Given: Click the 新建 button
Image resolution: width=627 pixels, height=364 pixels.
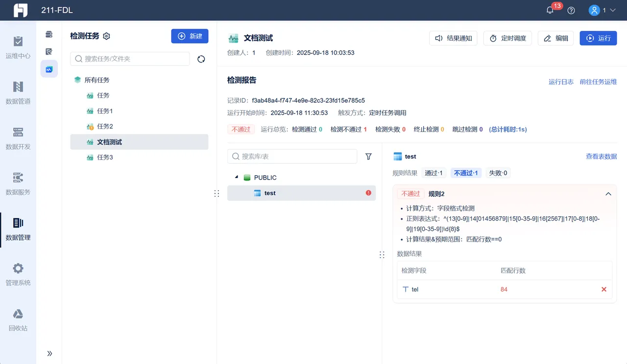Looking at the screenshot, I should pyautogui.click(x=190, y=36).
